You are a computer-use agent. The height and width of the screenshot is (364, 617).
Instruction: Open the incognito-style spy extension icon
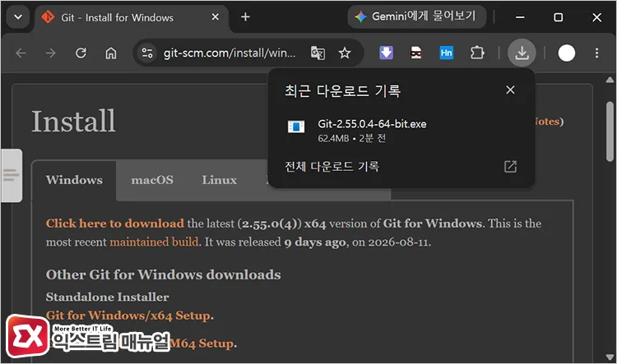pyautogui.click(x=416, y=53)
